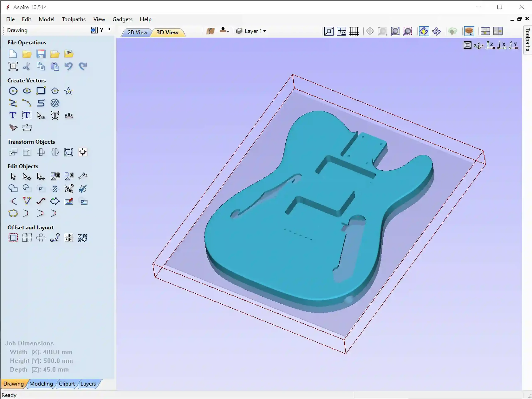Open the Offset vectors tool
Viewport: 532px width, 399px height.
click(13, 238)
